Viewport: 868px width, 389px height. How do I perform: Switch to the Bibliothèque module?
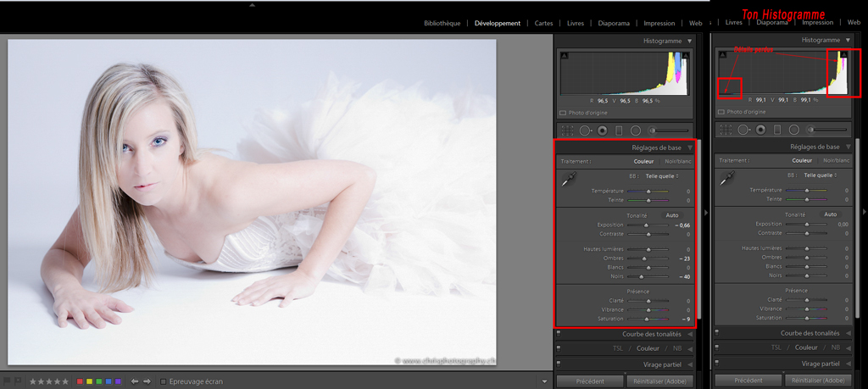442,23
